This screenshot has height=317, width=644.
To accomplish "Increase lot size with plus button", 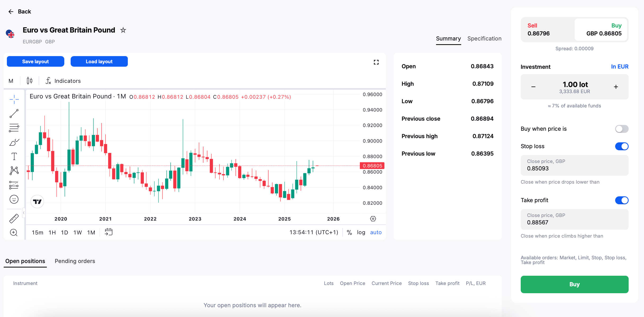I will tap(616, 87).
